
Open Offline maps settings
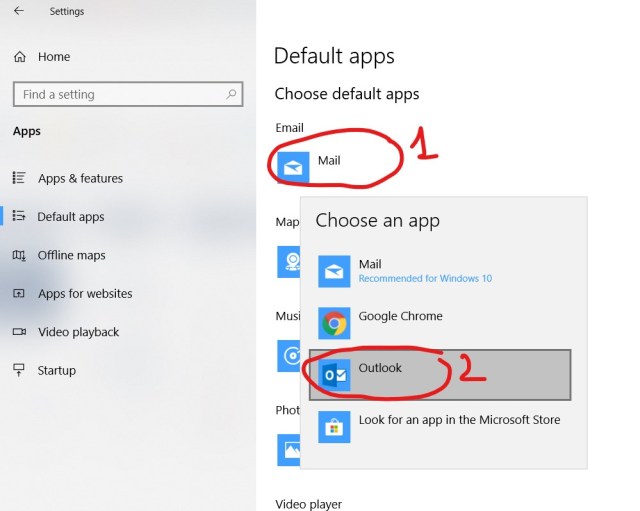(71, 255)
